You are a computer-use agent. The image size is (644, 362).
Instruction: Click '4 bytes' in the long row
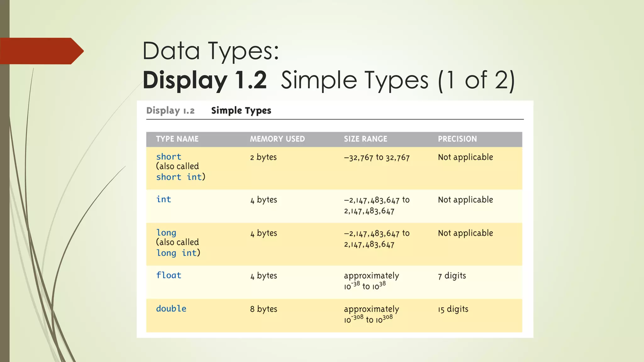(x=264, y=233)
